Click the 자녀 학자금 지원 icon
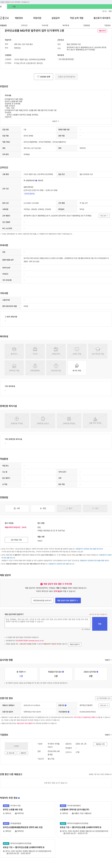112x868 pixels. point(98,351)
